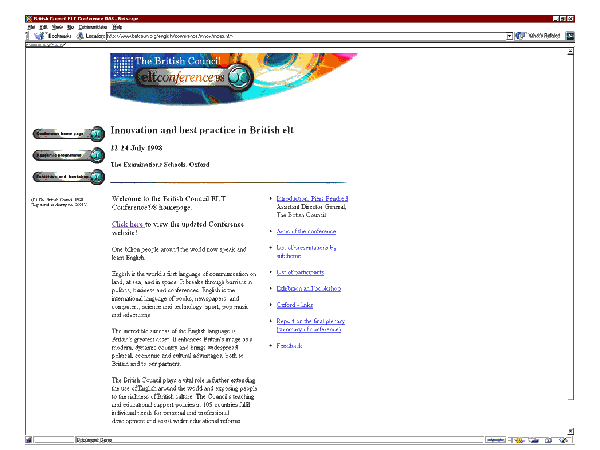
Task: Open the Go menu
Action: pos(70,27)
